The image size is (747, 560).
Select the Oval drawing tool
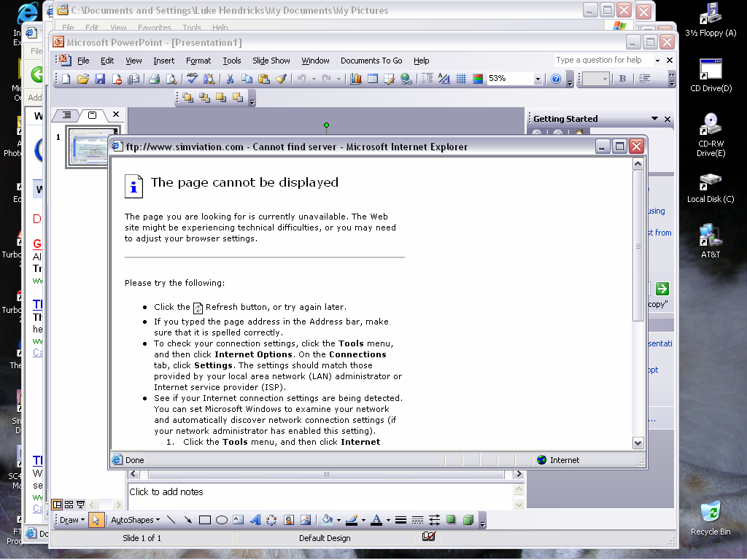click(222, 520)
